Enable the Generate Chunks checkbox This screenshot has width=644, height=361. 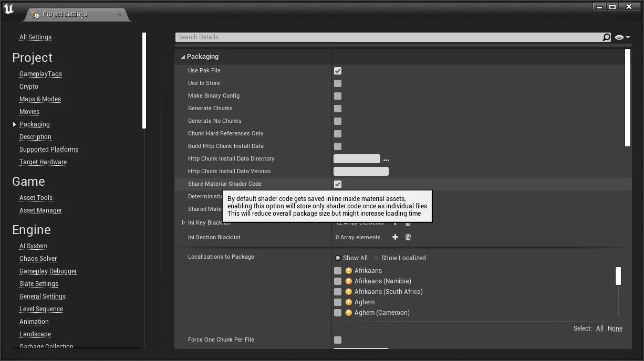(x=338, y=109)
